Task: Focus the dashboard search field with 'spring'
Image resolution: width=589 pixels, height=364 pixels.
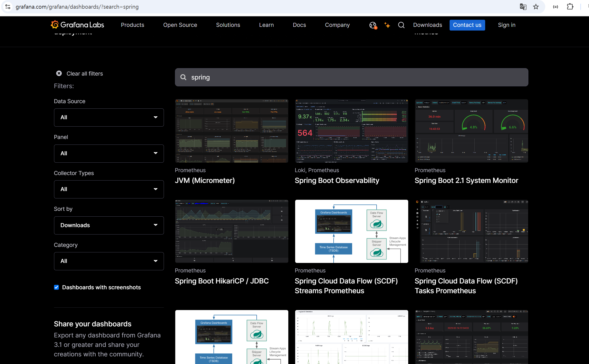Action: [352, 77]
